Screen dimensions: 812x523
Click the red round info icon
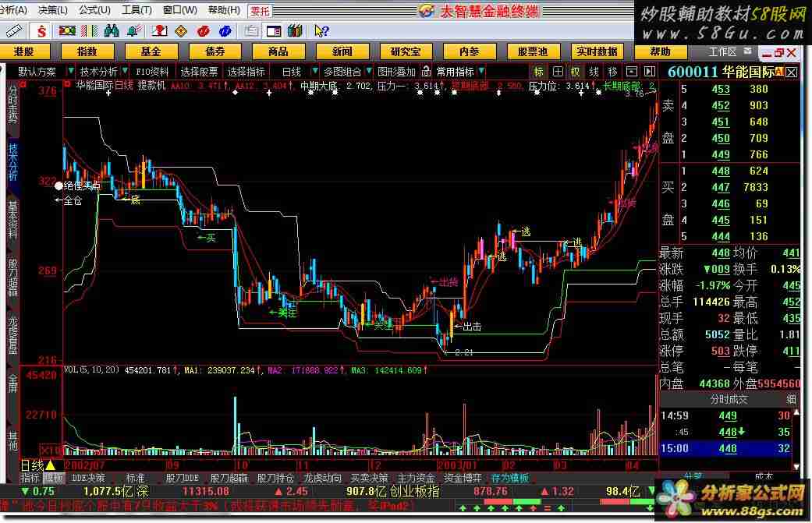203,31
